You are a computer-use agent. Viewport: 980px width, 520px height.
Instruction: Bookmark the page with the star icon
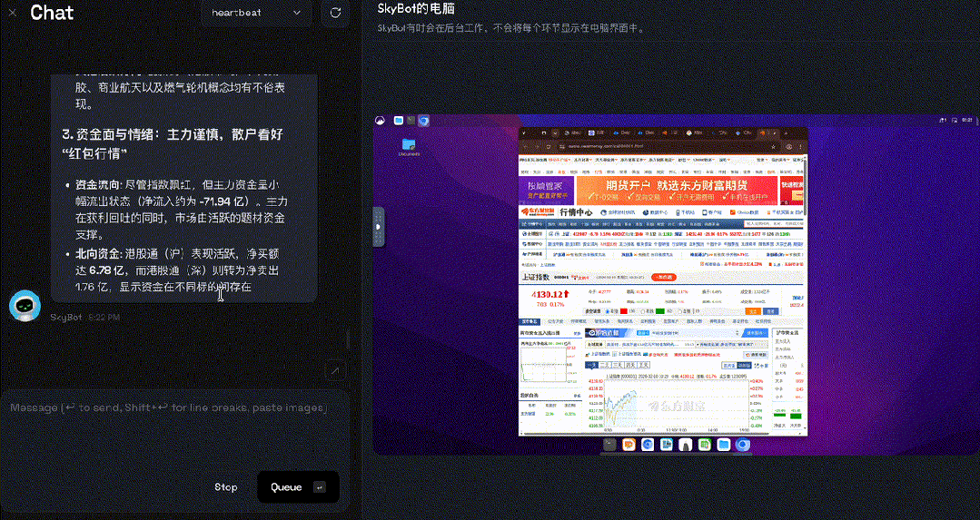[773, 147]
